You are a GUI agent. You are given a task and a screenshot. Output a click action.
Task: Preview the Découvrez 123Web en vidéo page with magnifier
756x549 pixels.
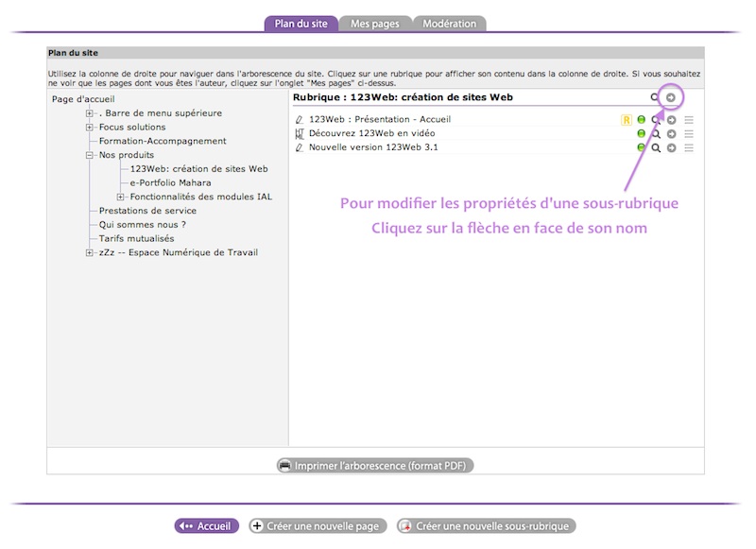tap(656, 134)
